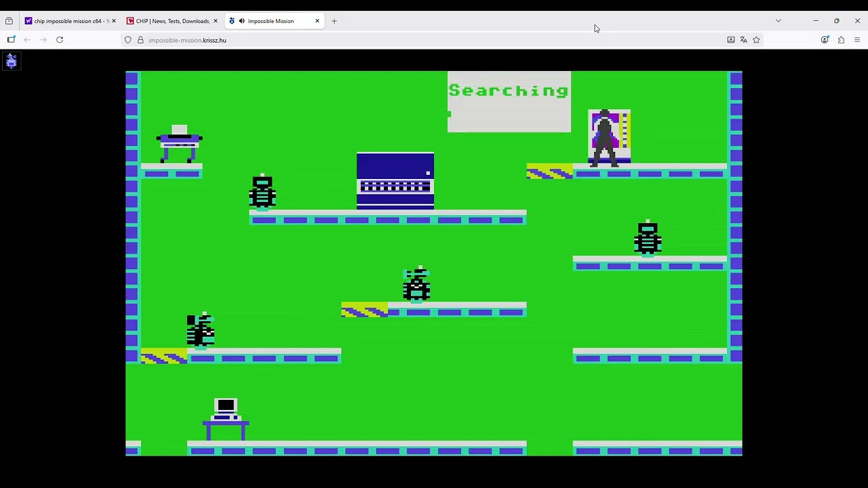Switch to the chip impossible mission c64 tab
The width and height of the screenshot is (868, 488).
point(70,21)
